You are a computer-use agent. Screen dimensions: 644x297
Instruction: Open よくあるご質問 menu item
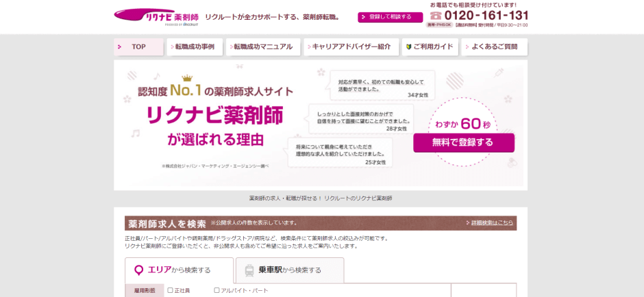pyautogui.click(x=495, y=47)
